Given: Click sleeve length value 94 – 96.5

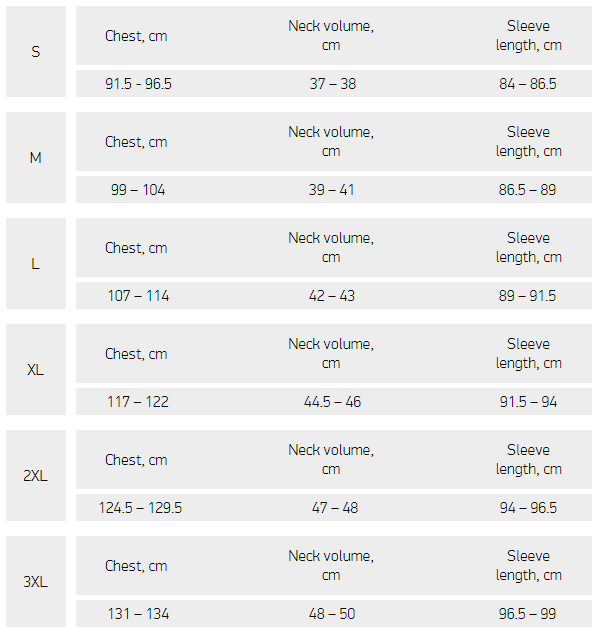Looking at the screenshot, I should 528,507.
